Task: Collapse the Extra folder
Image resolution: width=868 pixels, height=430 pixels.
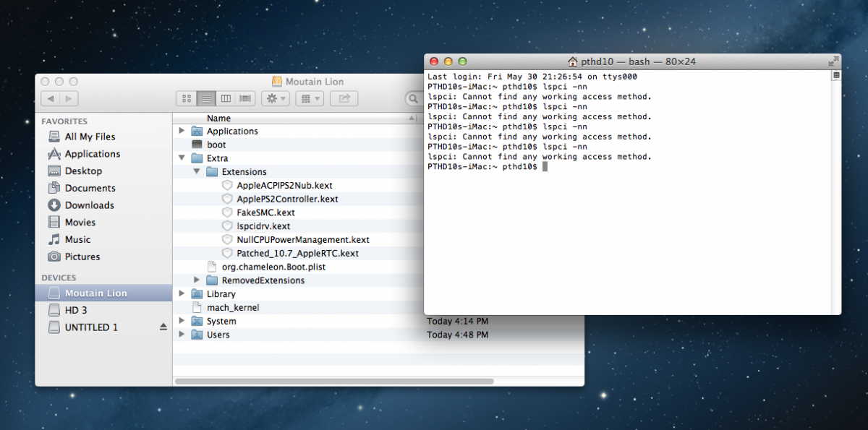Action: click(182, 158)
